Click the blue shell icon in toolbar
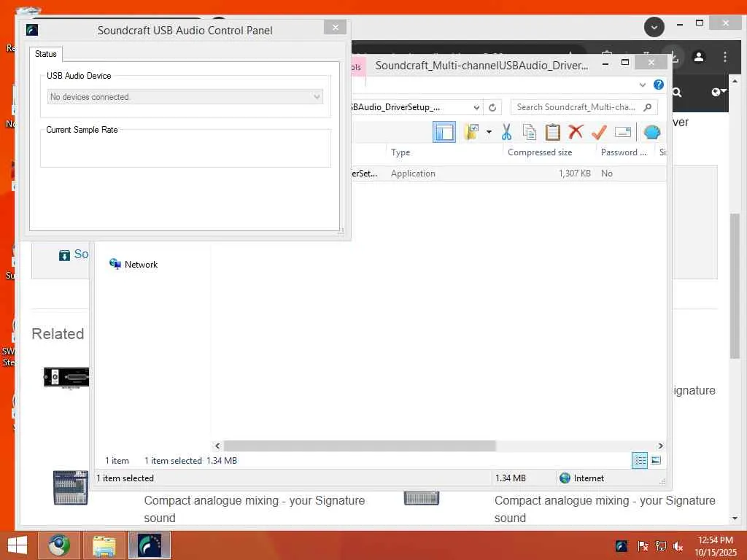747x560 pixels. point(651,132)
